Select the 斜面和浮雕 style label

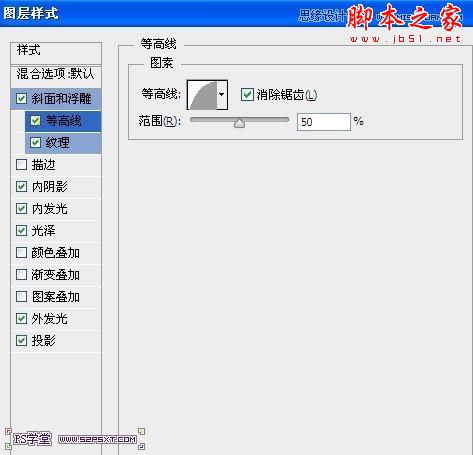61,99
